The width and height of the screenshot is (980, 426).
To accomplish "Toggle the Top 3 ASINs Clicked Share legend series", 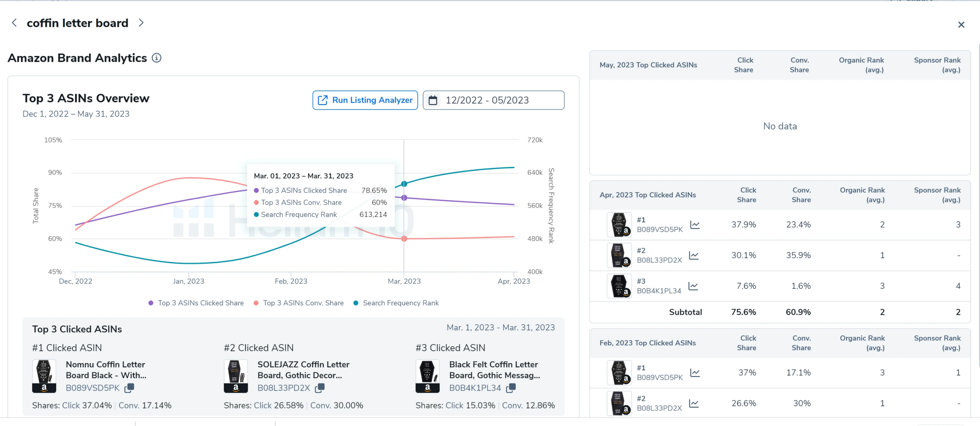I will coord(196,303).
